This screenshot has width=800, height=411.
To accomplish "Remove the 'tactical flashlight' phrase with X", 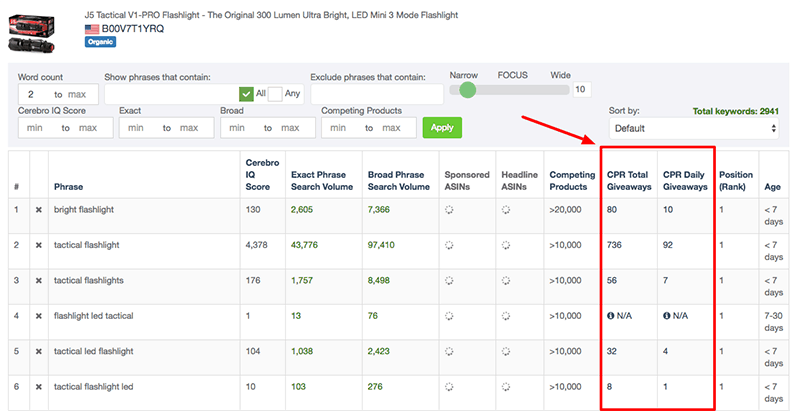I will tap(39, 245).
